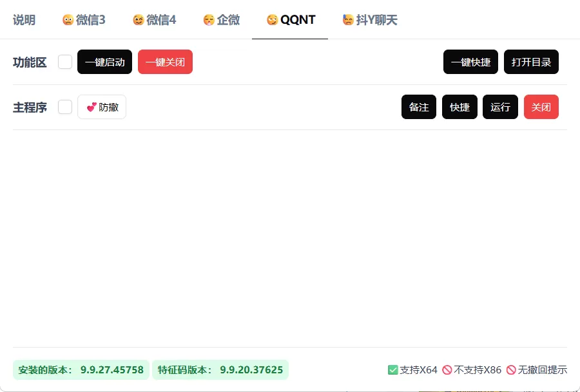Check the 主程序 checkbox
The image size is (580, 392).
point(64,107)
